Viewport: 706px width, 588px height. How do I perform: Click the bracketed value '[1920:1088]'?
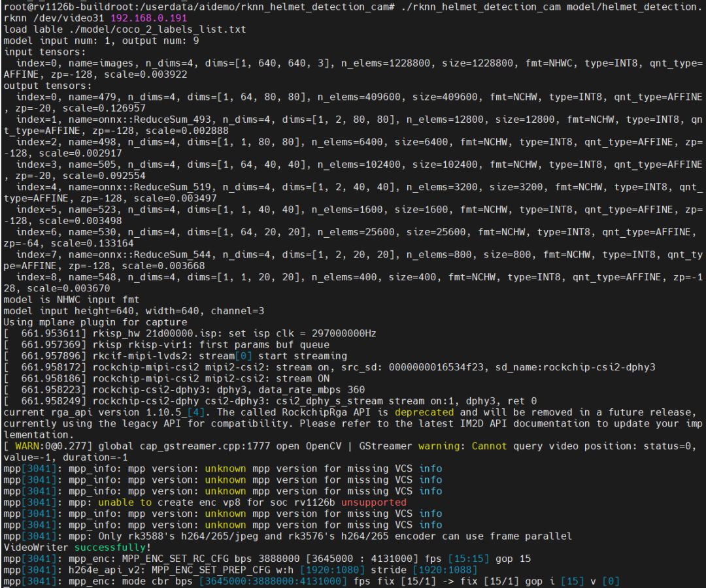(x=445, y=570)
